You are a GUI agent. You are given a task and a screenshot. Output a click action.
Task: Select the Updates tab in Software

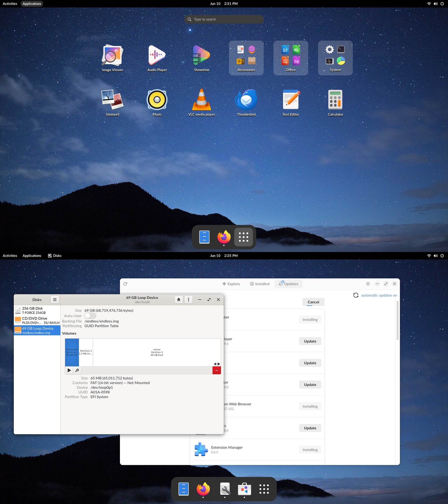click(289, 284)
